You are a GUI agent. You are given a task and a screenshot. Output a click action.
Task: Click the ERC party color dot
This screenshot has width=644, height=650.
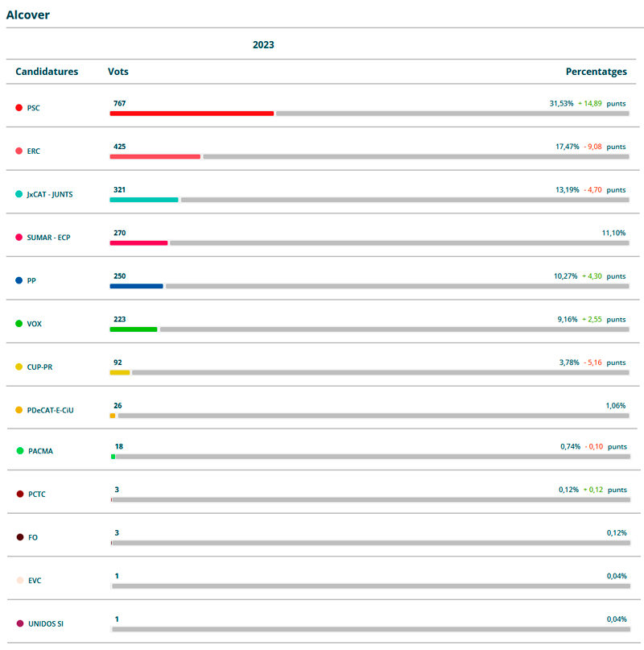(19, 151)
